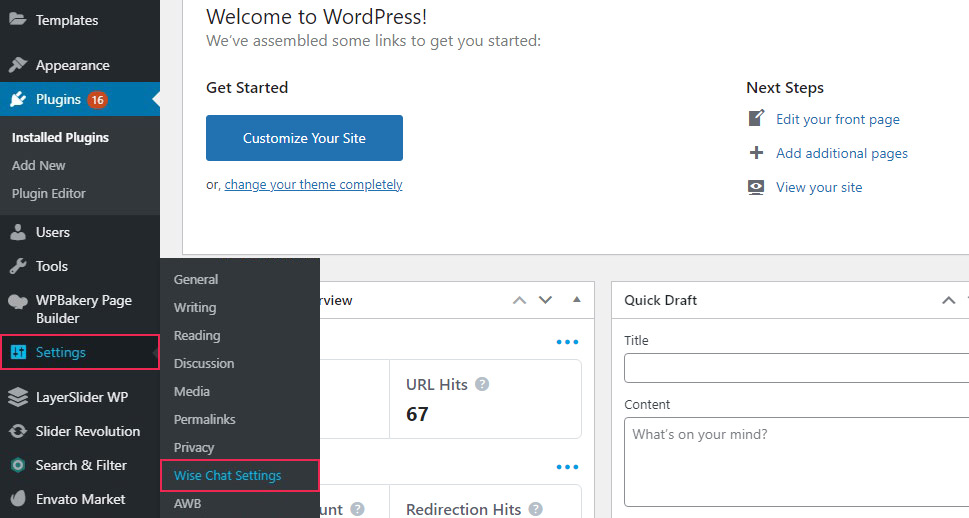Select AWB in Settings flyout
This screenshot has height=518, width=969.
[x=187, y=503]
